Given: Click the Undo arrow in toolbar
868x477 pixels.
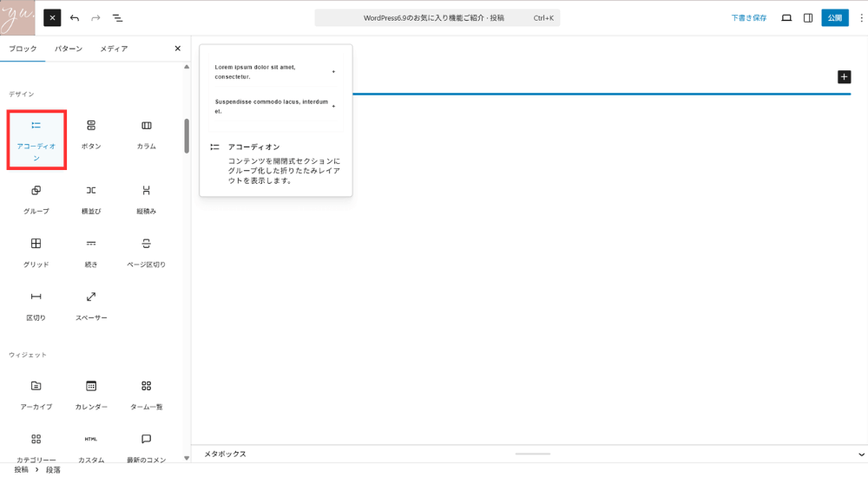Looking at the screenshot, I should [x=75, y=18].
